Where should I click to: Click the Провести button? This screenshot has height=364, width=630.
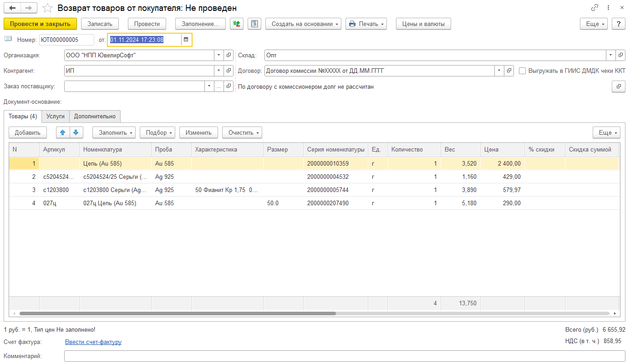[147, 24]
